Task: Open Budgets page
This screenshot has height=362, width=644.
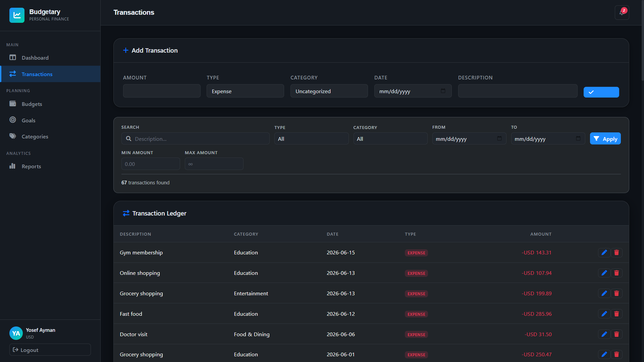Action: (x=50, y=104)
